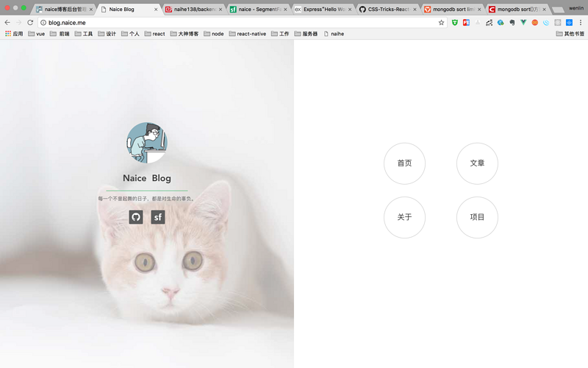Open the 项目 circle button
Image resolution: width=588 pixels, height=368 pixels.
coord(477,217)
